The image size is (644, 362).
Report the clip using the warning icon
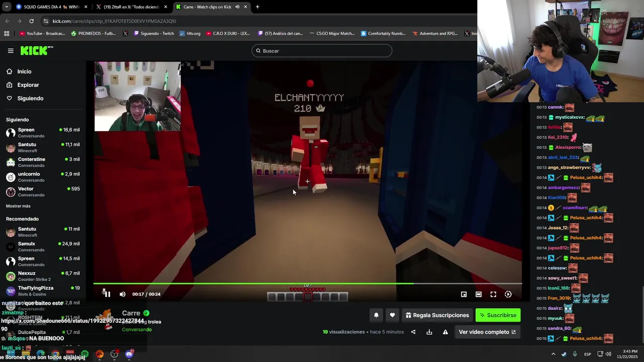click(x=445, y=332)
